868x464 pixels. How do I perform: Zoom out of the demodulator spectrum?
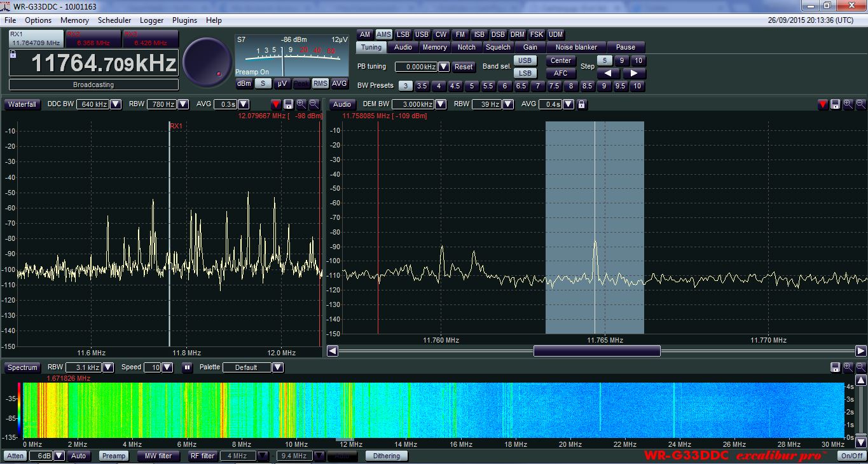pos(860,104)
